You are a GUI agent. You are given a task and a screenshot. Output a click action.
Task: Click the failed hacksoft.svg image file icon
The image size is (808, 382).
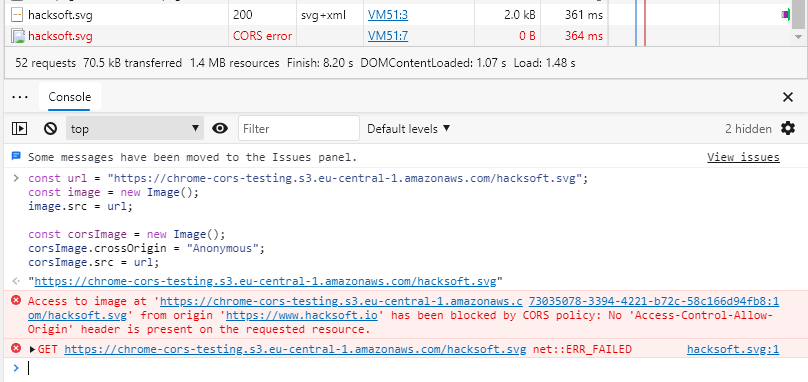click(19, 36)
